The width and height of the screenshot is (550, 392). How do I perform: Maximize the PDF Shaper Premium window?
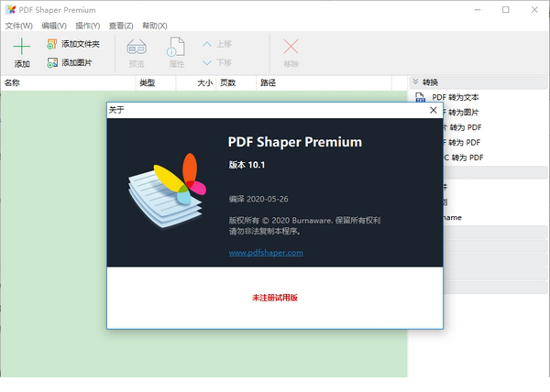(x=506, y=10)
